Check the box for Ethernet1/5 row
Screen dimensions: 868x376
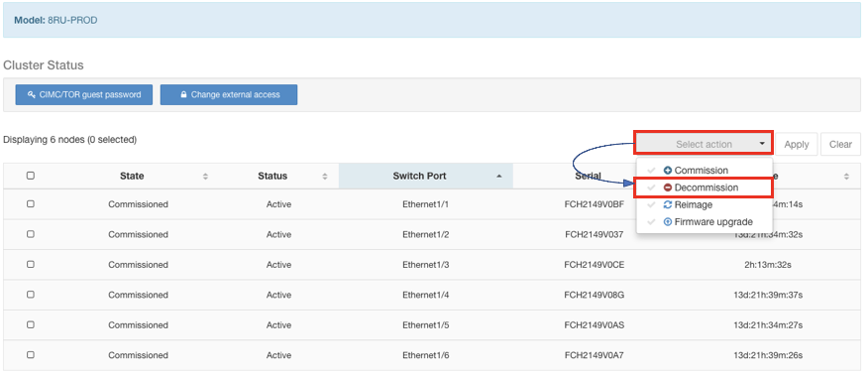pyautogui.click(x=31, y=324)
